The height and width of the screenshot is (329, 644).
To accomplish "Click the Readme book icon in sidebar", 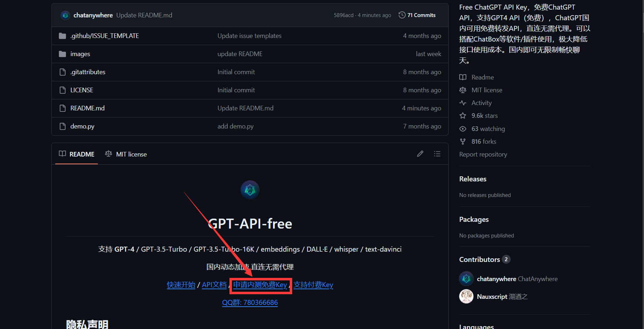I will (x=463, y=77).
